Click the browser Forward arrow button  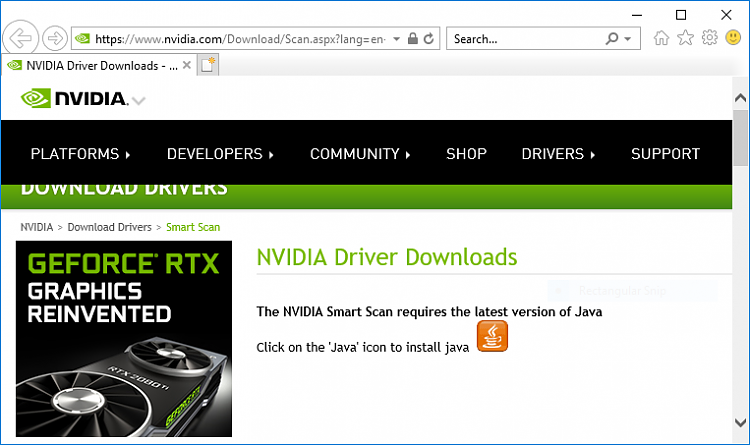point(55,38)
